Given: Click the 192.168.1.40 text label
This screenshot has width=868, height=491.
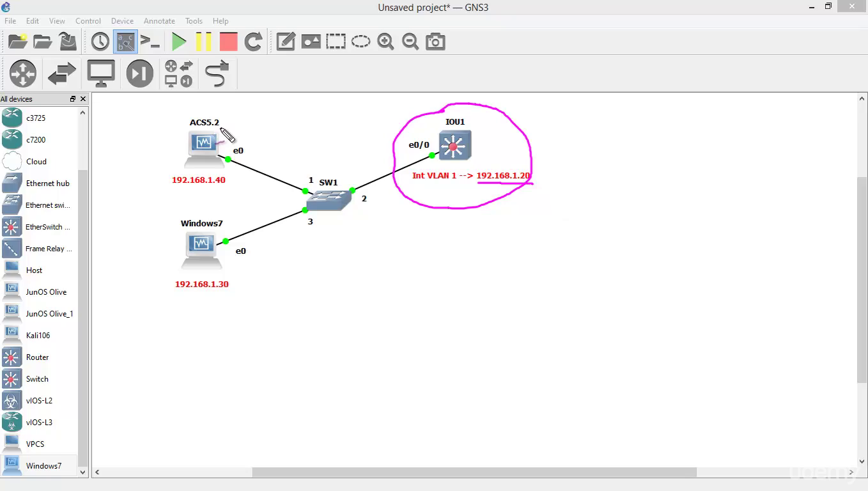Looking at the screenshot, I should tap(199, 180).
